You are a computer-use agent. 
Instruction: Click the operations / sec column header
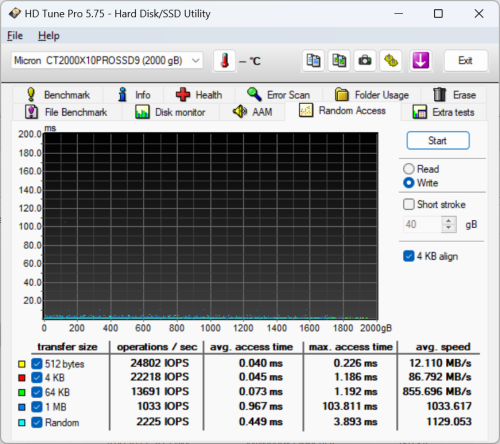tap(157, 347)
